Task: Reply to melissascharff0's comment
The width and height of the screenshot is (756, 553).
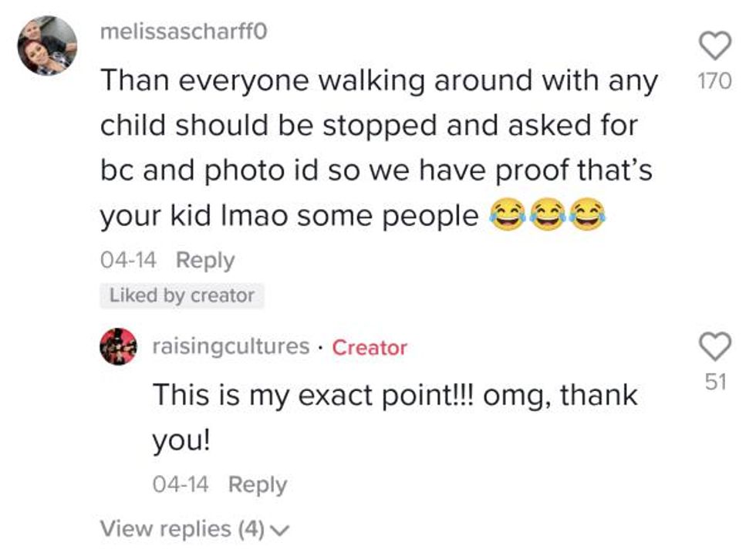Action: [204, 260]
